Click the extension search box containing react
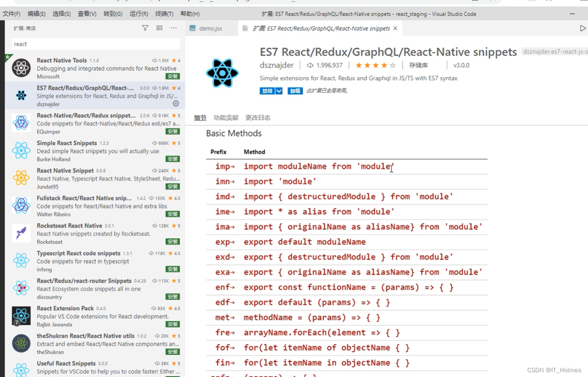Screen dimensions: 588x377 pos(95,44)
